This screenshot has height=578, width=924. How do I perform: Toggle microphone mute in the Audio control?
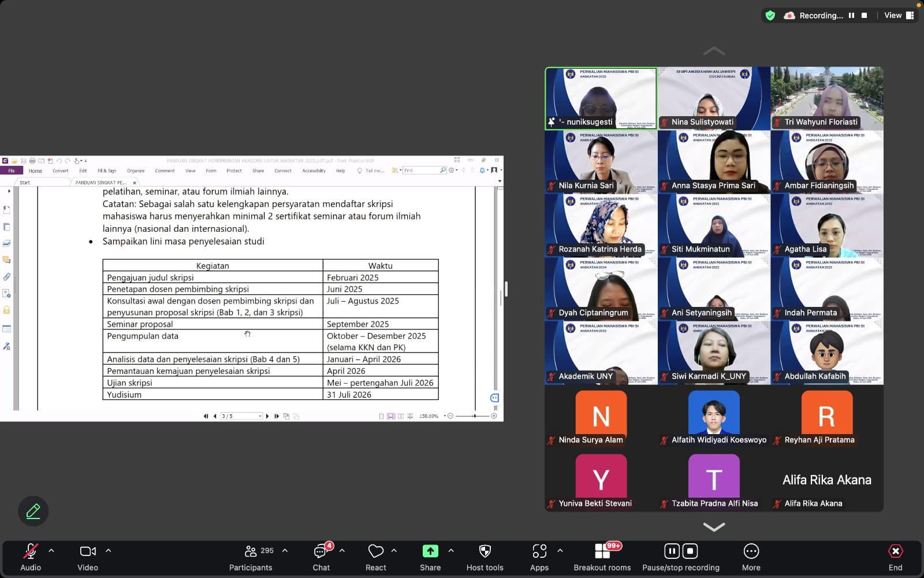[x=31, y=557]
